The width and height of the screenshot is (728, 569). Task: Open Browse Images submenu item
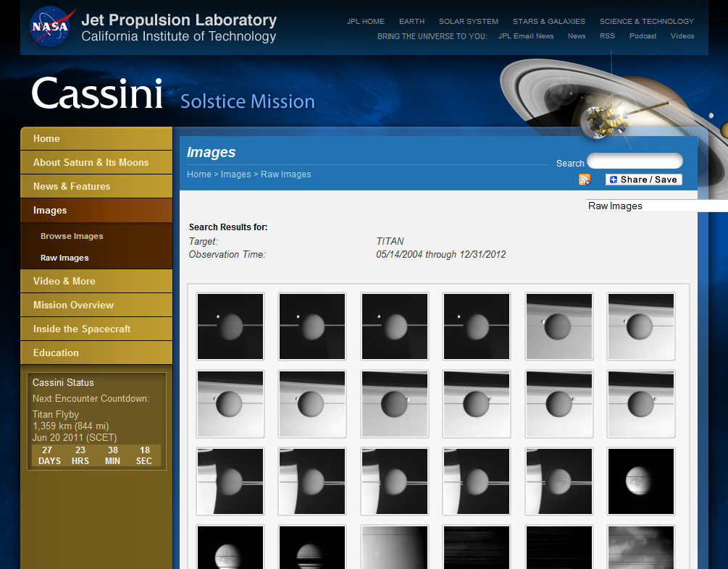pos(72,236)
